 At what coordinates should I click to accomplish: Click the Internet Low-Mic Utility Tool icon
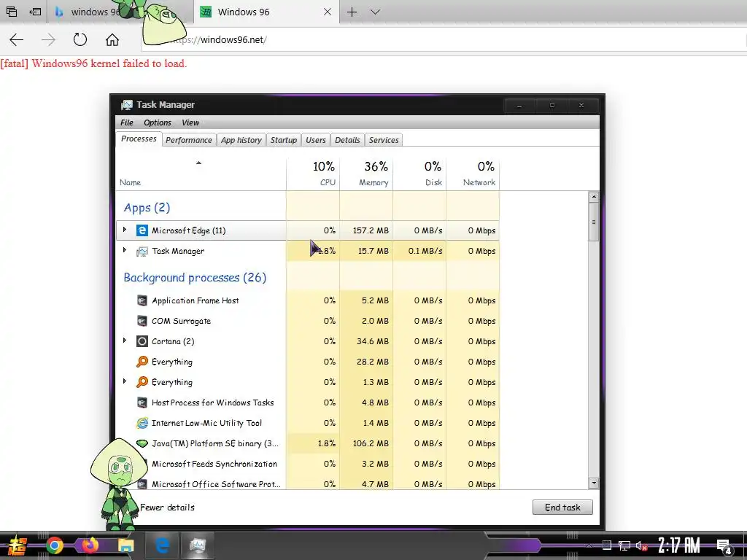[x=142, y=423]
